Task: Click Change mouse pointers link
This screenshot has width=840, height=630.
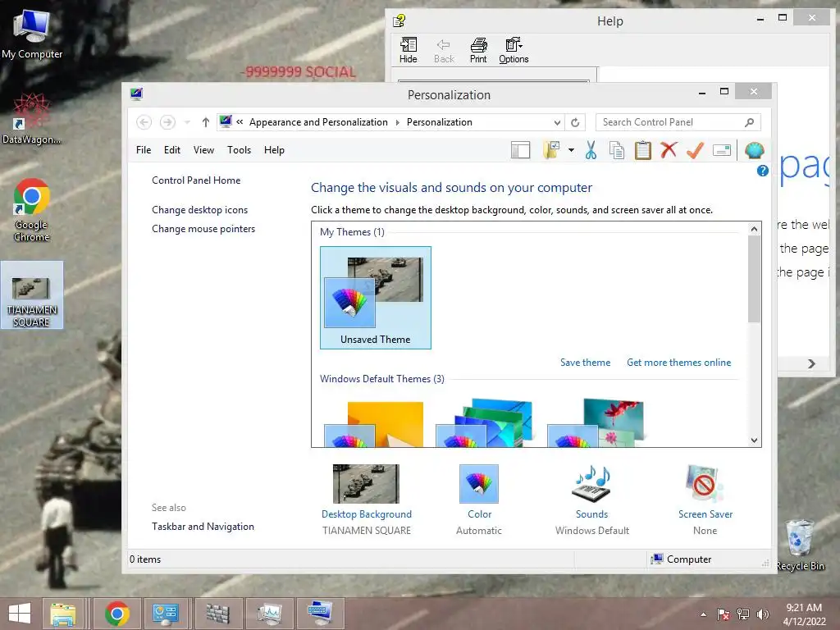Action: (203, 229)
